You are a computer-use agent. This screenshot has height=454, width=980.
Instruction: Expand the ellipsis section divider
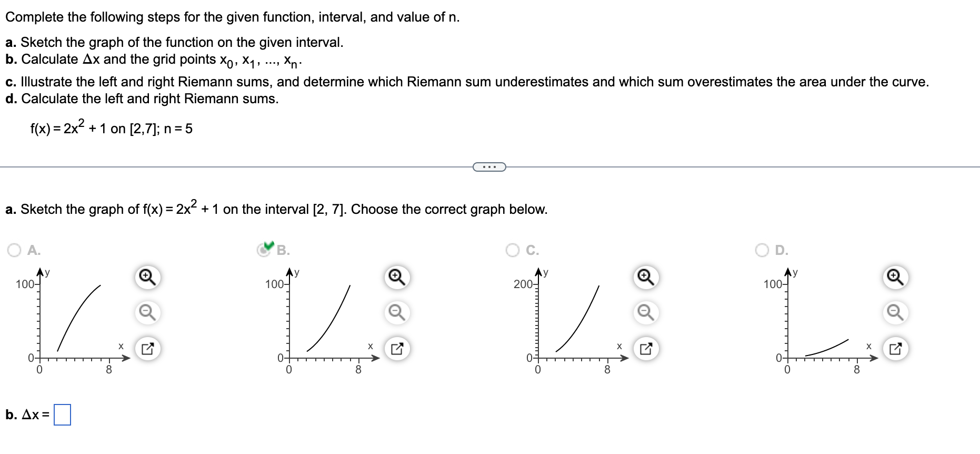(489, 167)
